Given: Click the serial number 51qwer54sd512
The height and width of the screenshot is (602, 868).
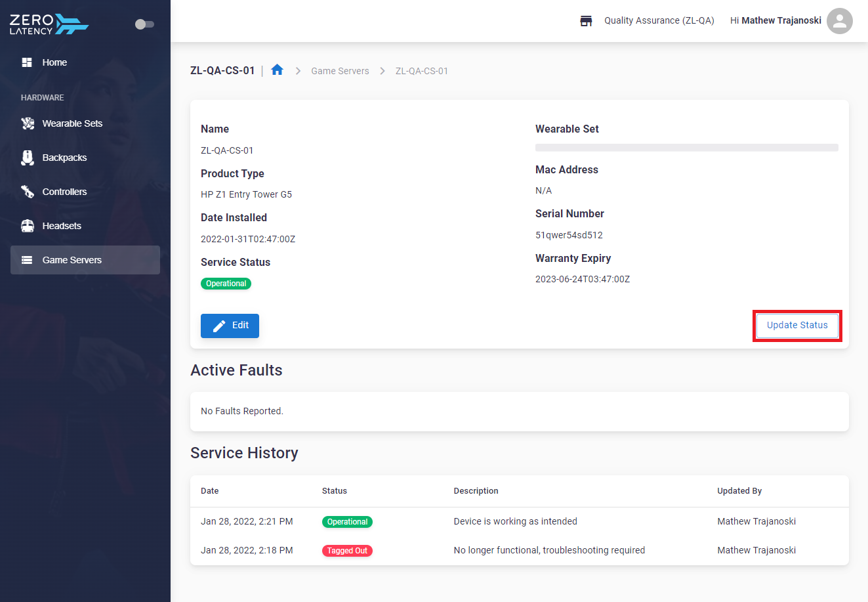Looking at the screenshot, I should (x=569, y=235).
